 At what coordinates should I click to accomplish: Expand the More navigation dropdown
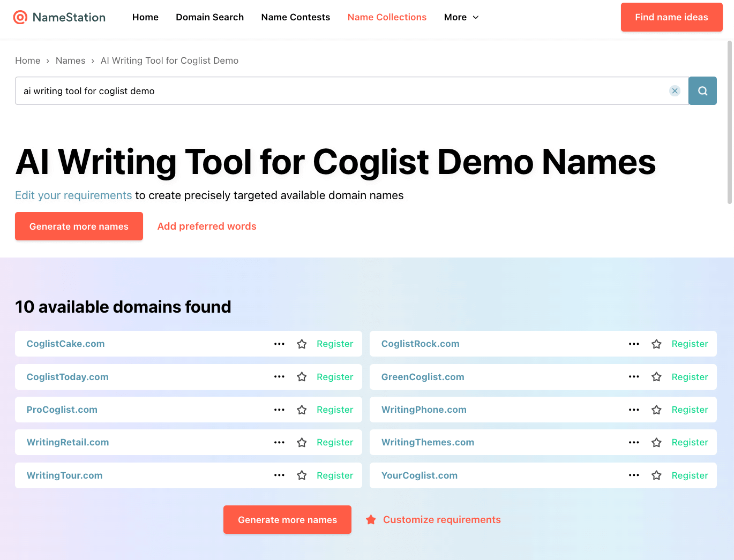461,17
